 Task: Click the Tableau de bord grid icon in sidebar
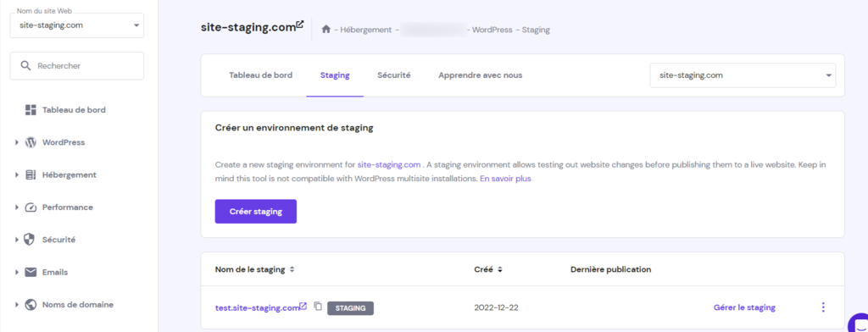31,109
